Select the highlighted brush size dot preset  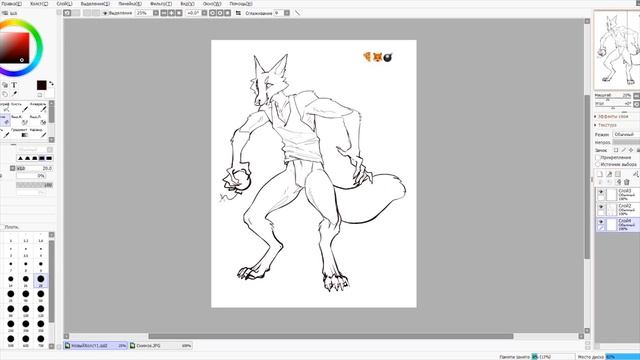click(41, 280)
